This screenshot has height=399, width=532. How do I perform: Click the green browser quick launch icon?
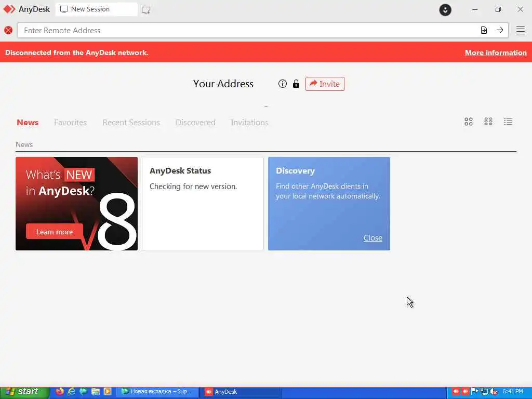click(83, 392)
